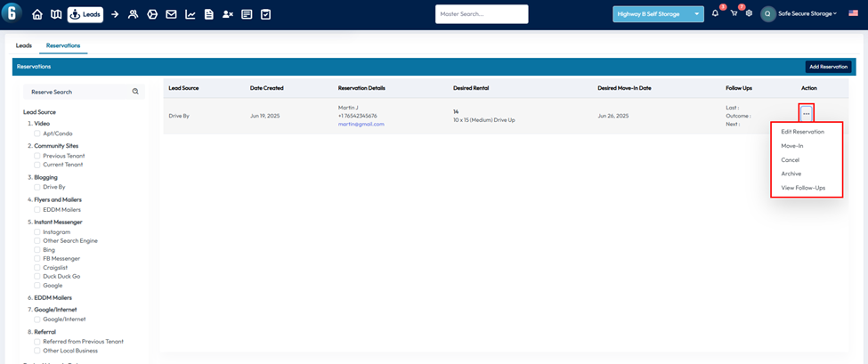
Task: Open the envelope mail icon
Action: [171, 14]
